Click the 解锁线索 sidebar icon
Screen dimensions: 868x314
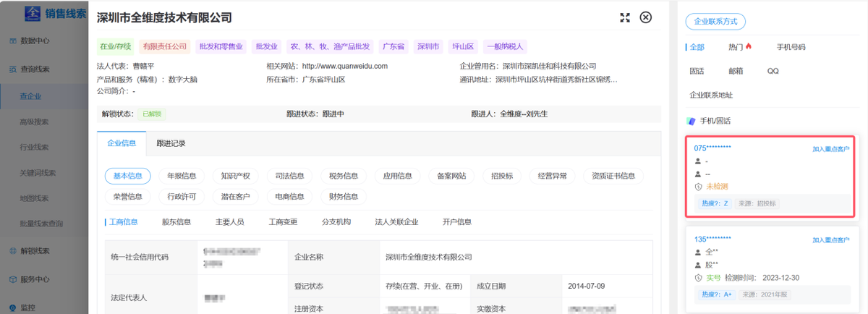[x=12, y=251]
